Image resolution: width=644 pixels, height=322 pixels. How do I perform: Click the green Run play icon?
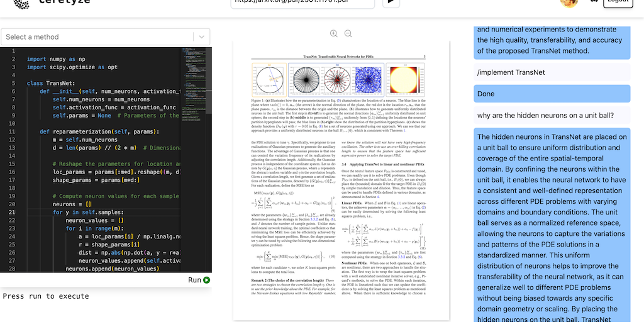207,280
